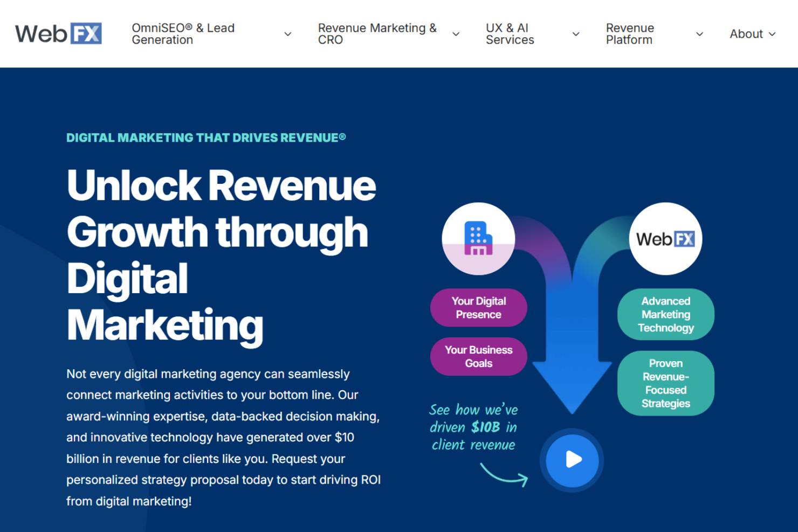Open the About menu item

click(x=746, y=34)
